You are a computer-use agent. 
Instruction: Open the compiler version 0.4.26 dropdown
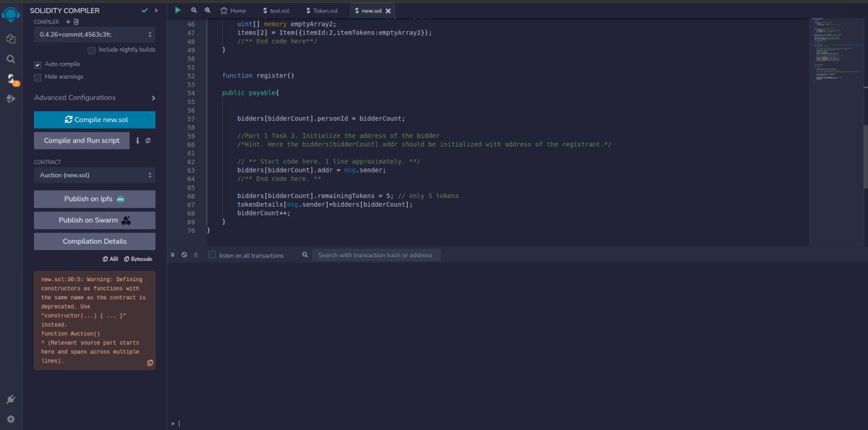coord(95,35)
